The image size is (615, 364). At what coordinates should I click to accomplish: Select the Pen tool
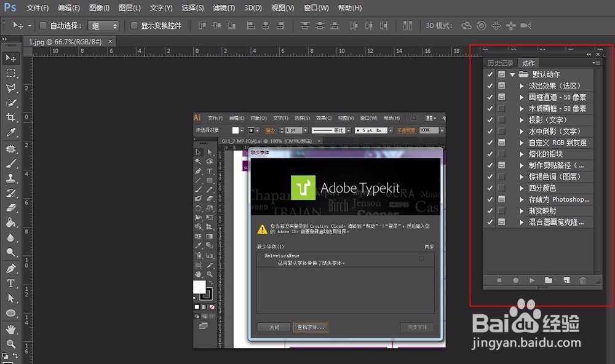tap(10, 269)
